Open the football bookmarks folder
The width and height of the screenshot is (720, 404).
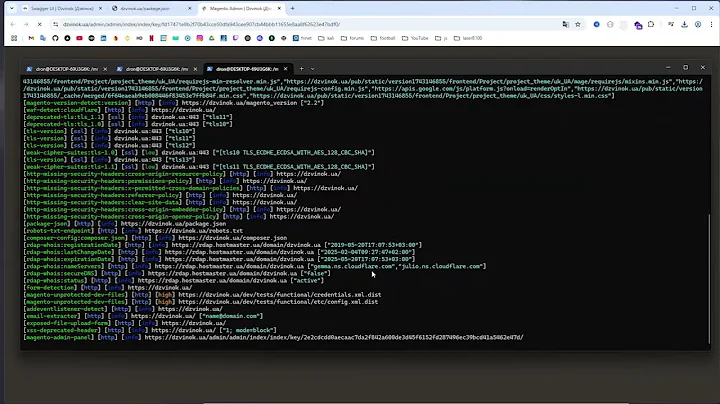(383, 38)
